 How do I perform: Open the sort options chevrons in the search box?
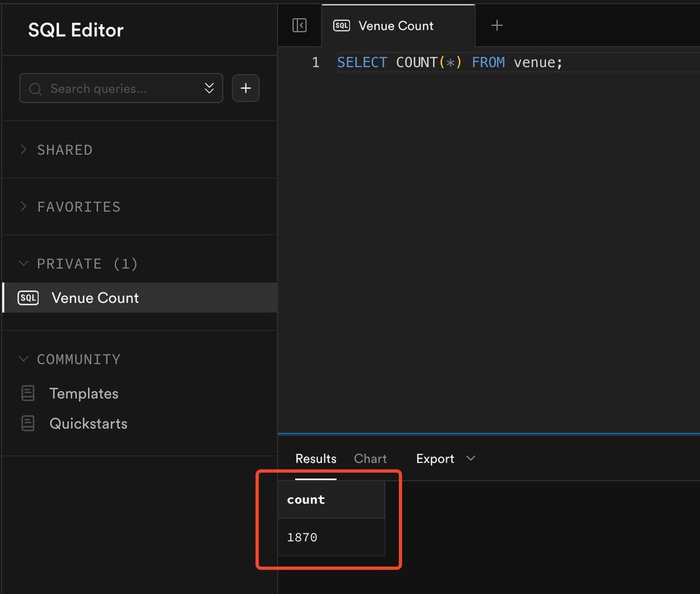coord(209,88)
